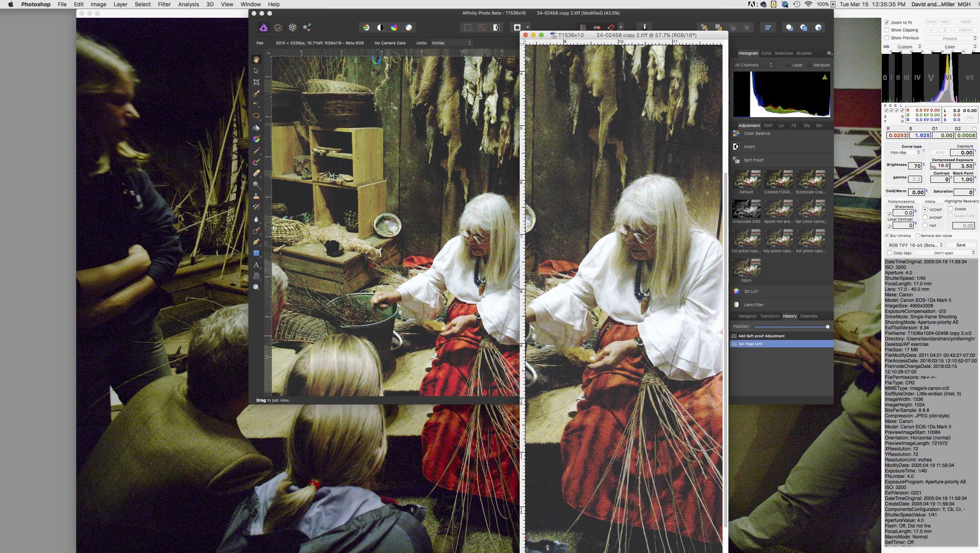Choose the Freehand Selection lasso tool
The height and width of the screenshot is (553, 980).
[x=256, y=116]
